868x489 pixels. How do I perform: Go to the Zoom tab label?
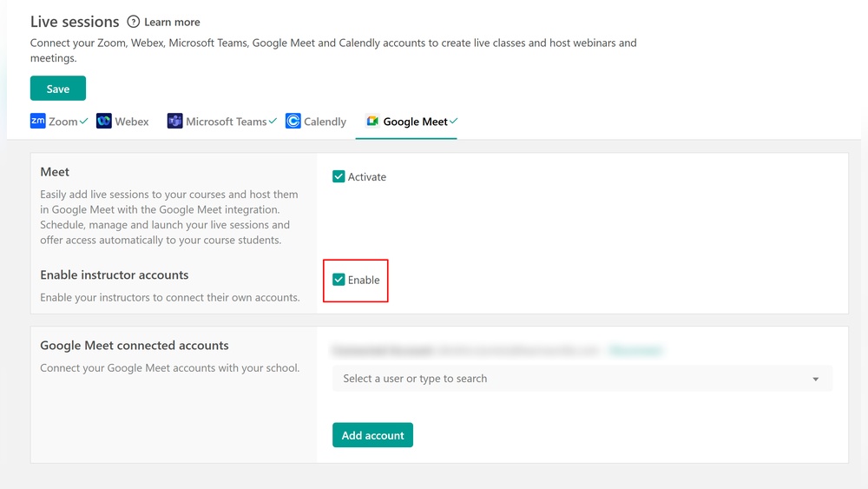click(x=62, y=122)
